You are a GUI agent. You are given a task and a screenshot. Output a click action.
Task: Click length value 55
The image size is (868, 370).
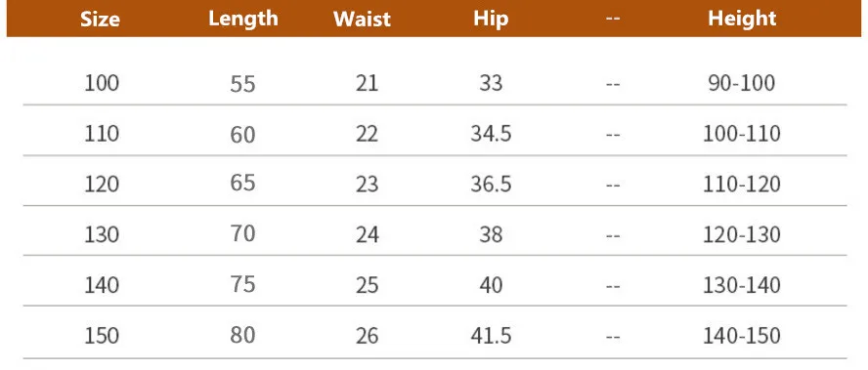[243, 84]
